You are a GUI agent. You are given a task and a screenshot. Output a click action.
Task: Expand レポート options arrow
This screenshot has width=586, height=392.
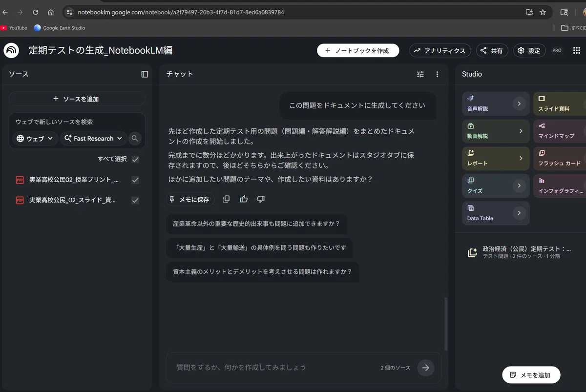tap(521, 158)
